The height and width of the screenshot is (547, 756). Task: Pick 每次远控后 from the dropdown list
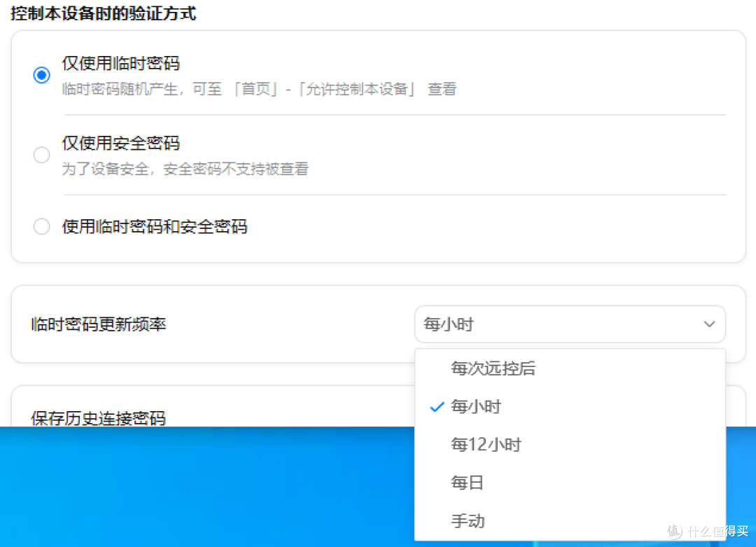570,368
